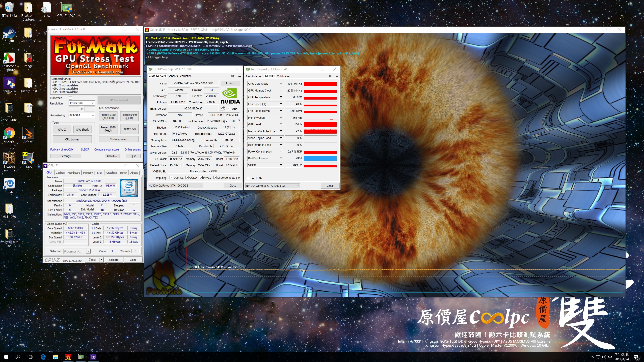Open the PerfCap Reason sensor dropdown
Viewport: 644px width, 362px height.
point(281,158)
